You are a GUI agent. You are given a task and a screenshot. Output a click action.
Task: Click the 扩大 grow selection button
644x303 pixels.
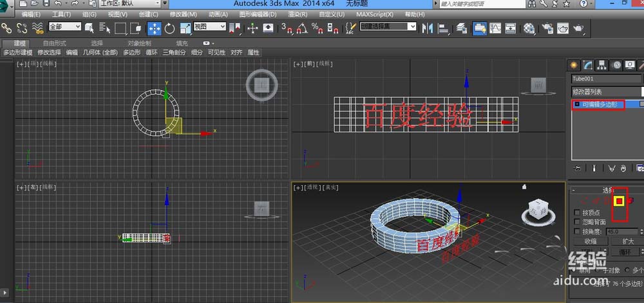[x=627, y=241]
